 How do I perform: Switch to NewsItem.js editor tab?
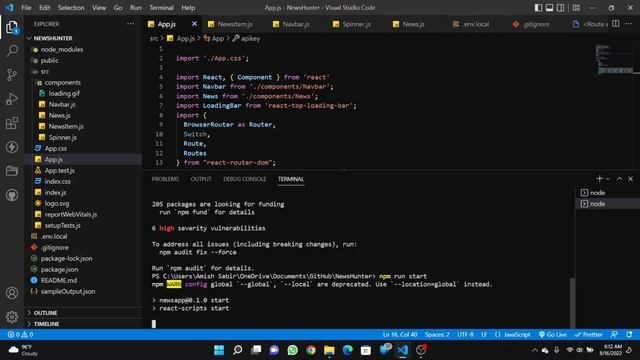[x=230, y=24]
